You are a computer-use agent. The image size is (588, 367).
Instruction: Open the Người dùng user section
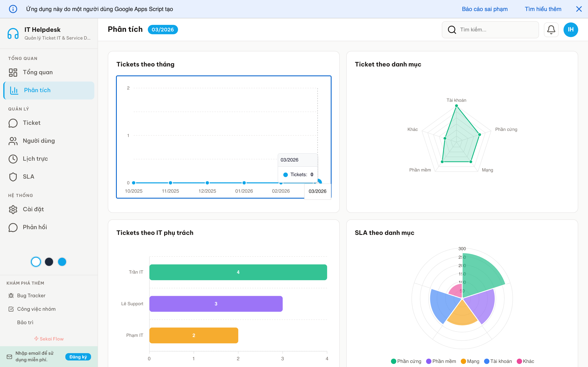[x=13, y=141]
